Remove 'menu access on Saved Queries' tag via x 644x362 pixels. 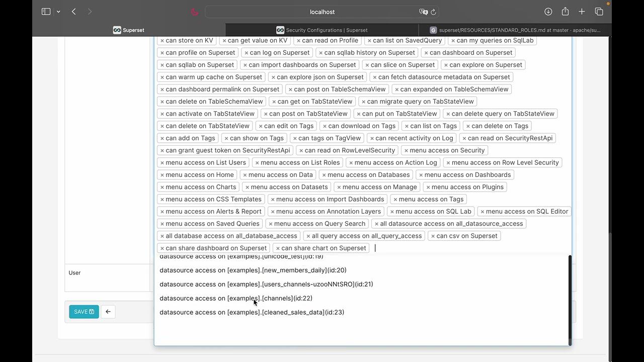coord(162,224)
